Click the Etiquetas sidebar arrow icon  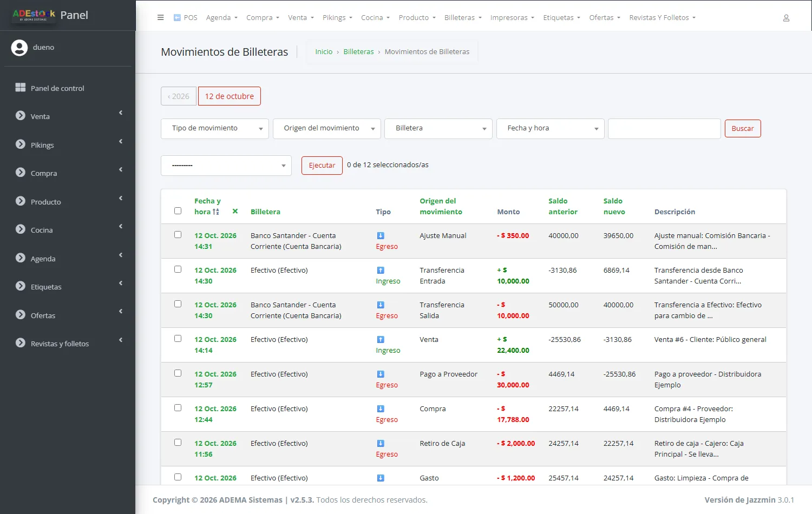(x=21, y=286)
